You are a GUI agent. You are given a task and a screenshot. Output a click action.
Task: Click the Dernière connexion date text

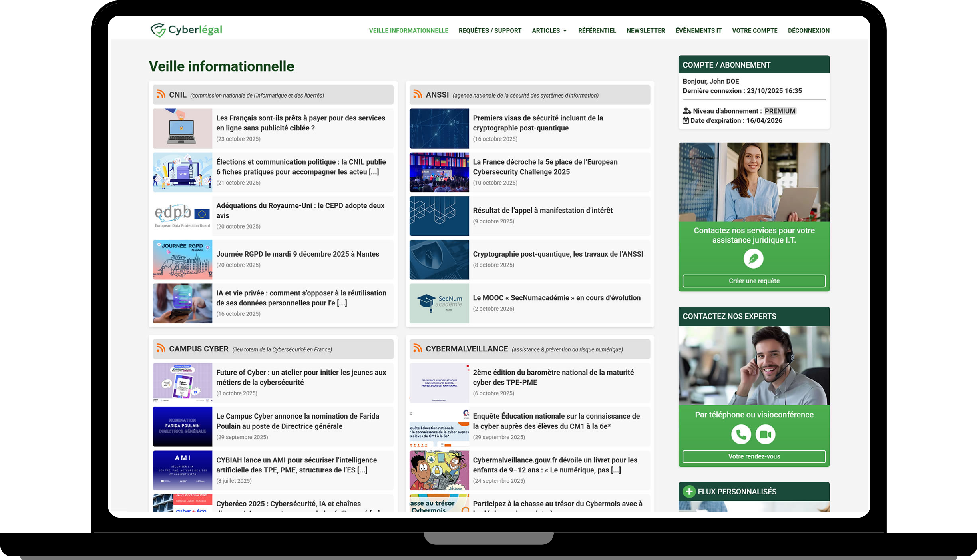tap(742, 91)
